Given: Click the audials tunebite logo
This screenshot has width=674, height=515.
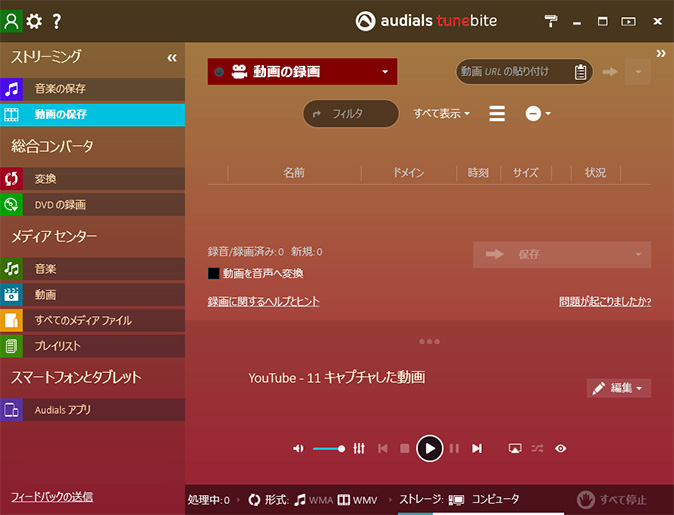Looking at the screenshot, I should click(426, 21).
